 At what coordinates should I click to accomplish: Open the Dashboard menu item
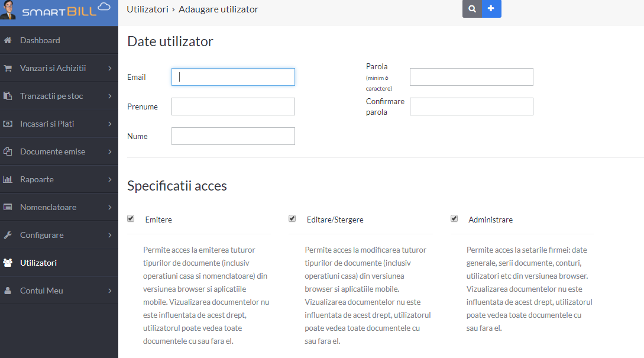point(59,40)
